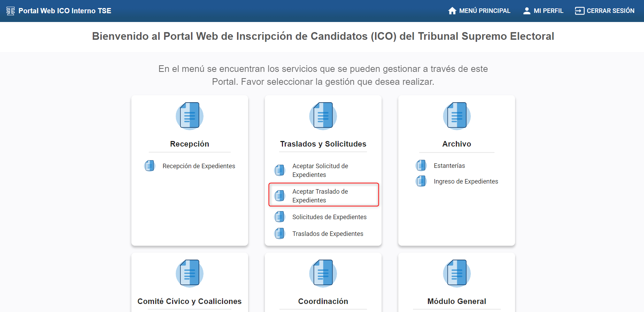Click the person icon beside Mi Perfil
644x312 pixels.
pyautogui.click(x=527, y=11)
